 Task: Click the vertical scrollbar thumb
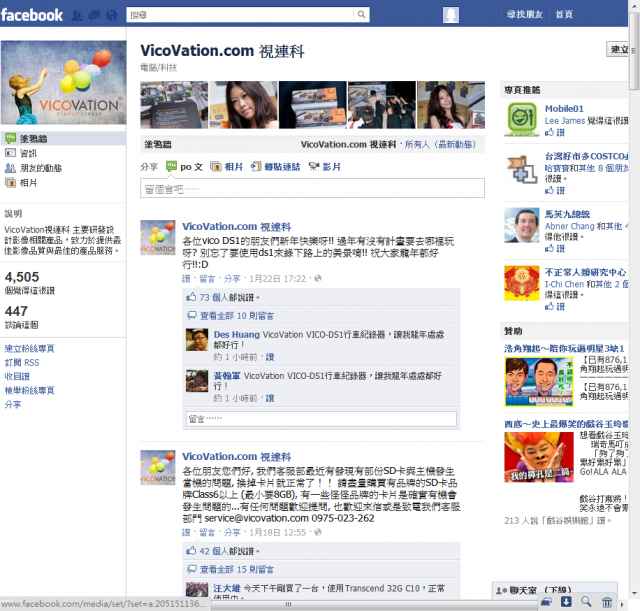coord(633,51)
